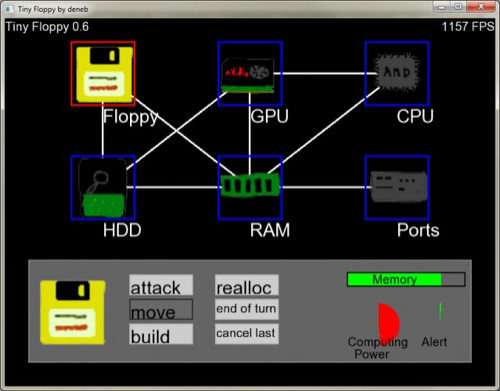The image size is (500, 391).
Task: Select the HDD node
Action: 103,188
